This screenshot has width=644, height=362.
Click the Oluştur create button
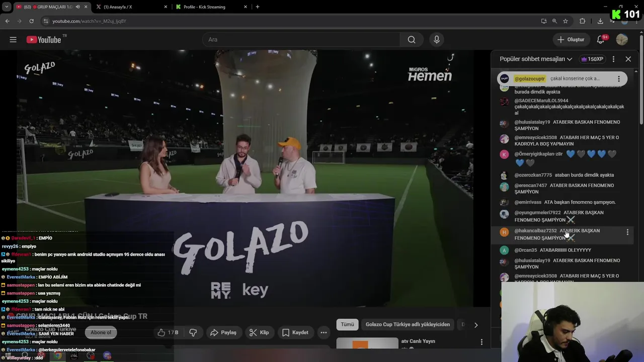(x=571, y=40)
